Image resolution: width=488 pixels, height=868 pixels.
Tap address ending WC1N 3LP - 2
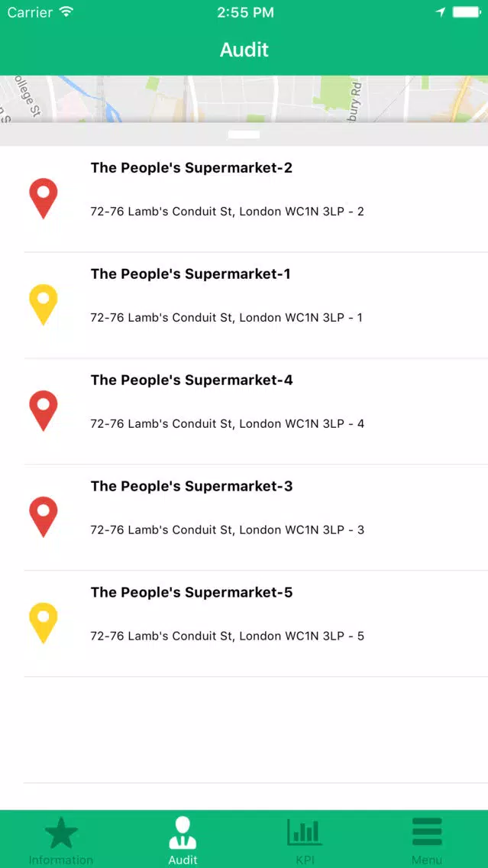[x=228, y=212]
